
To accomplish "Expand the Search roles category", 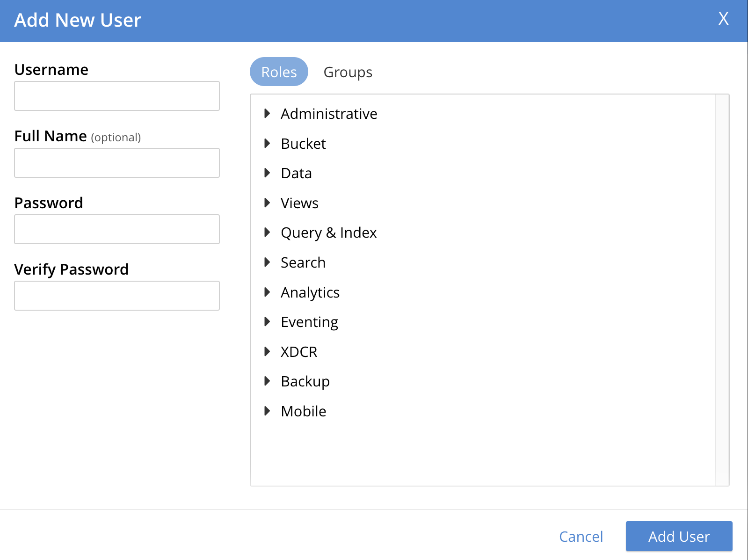I will [268, 262].
